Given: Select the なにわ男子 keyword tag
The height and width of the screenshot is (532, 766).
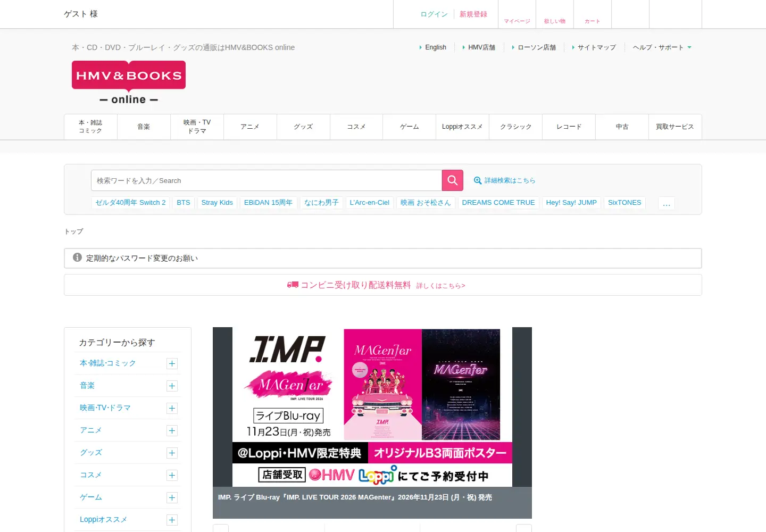Looking at the screenshot, I should point(321,203).
